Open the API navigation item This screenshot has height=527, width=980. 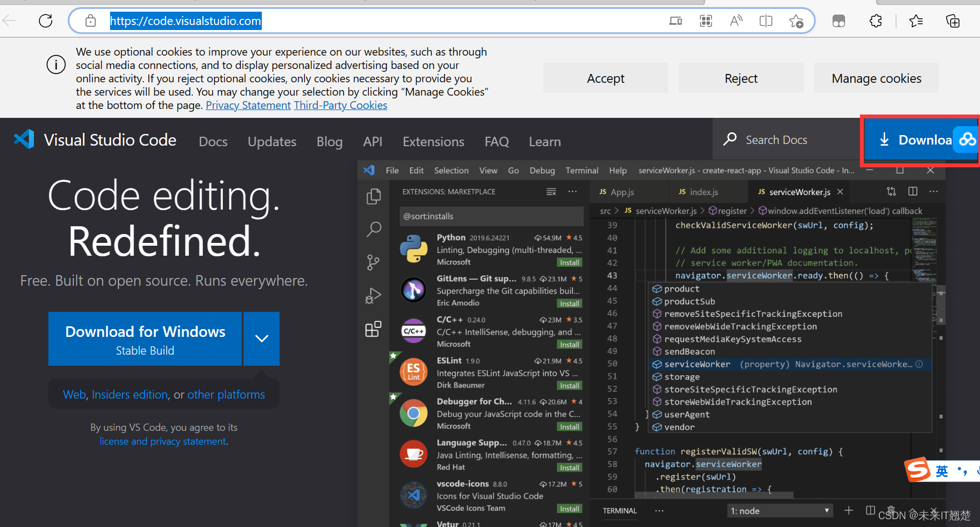373,142
